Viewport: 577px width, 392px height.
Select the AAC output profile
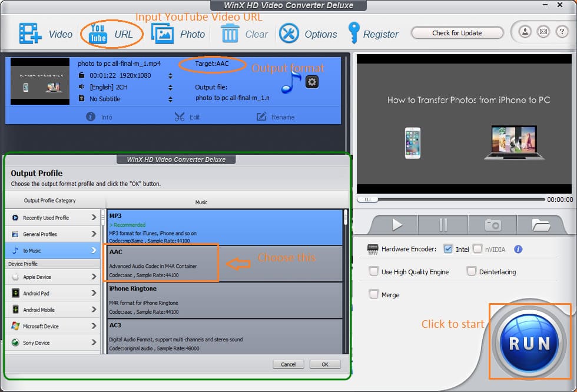224,263
